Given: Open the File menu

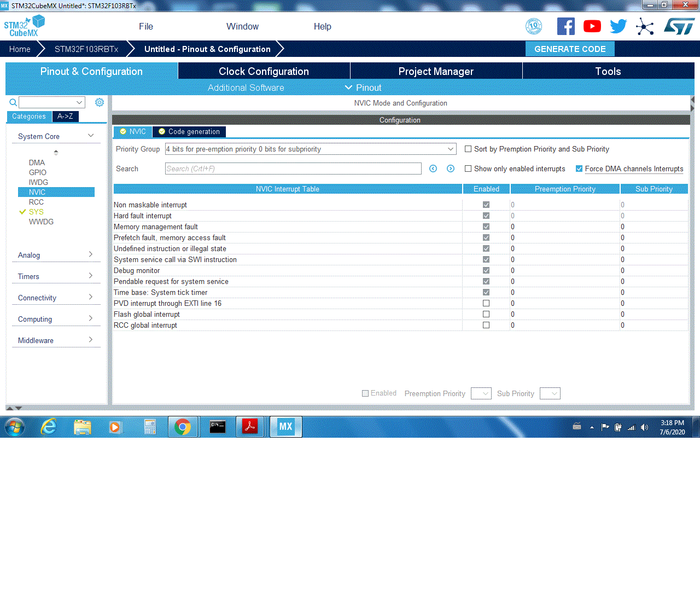Looking at the screenshot, I should tap(146, 26).
